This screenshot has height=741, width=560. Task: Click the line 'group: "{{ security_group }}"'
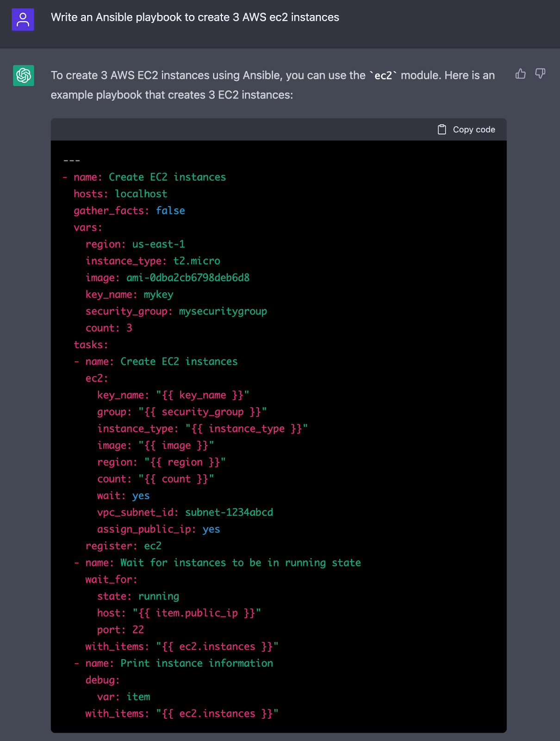182,412
